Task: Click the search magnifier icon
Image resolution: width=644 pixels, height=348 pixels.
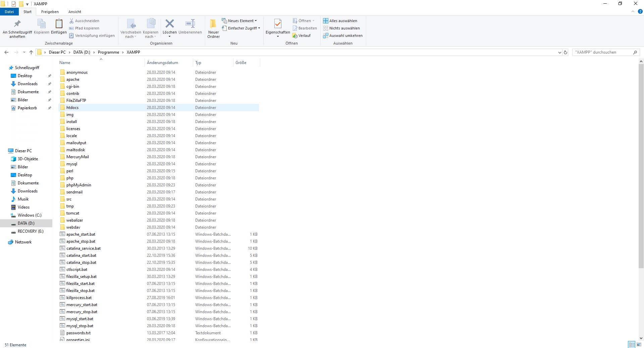Action: tap(635, 52)
